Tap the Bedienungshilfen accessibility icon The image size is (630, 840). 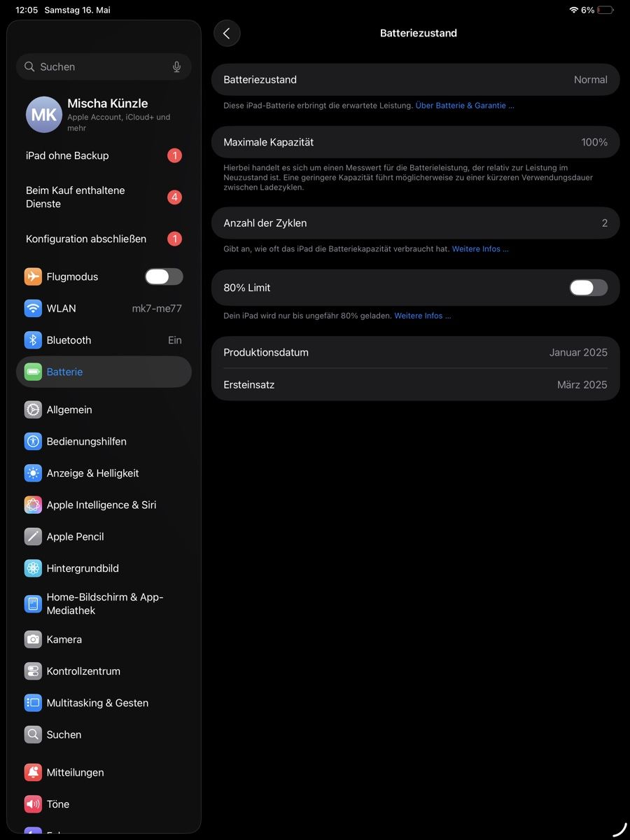pyautogui.click(x=33, y=441)
